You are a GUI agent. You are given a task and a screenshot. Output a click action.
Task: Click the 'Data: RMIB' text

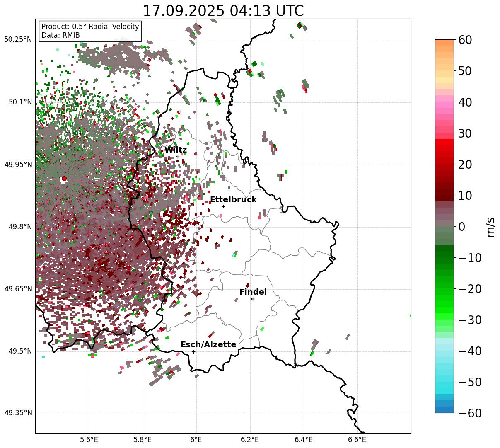[60, 35]
